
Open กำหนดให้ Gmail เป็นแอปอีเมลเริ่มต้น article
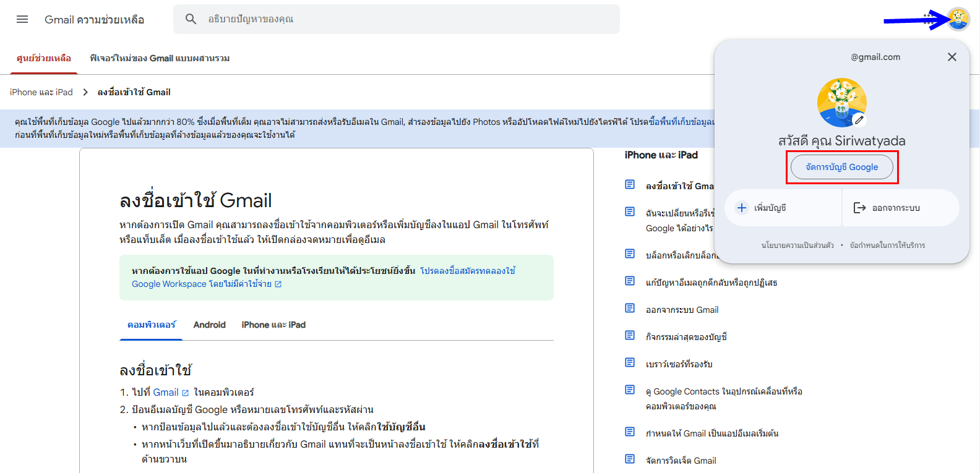[712, 433]
